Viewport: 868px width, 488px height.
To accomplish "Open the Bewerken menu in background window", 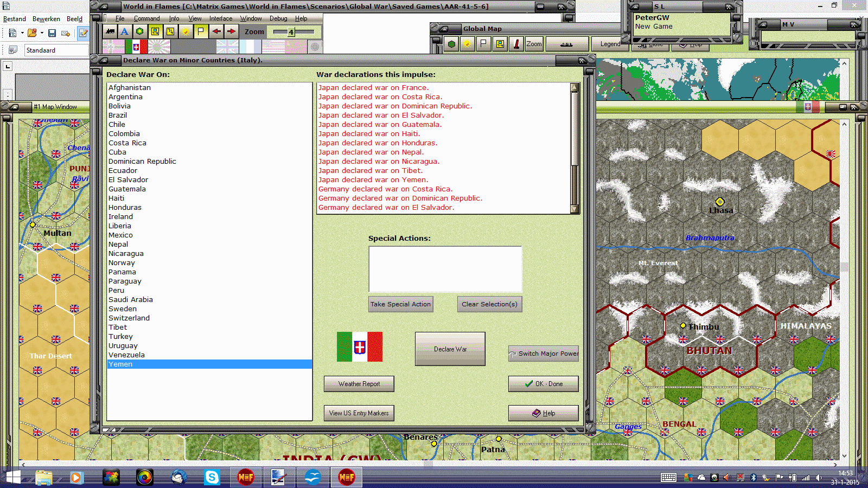I will (x=46, y=18).
